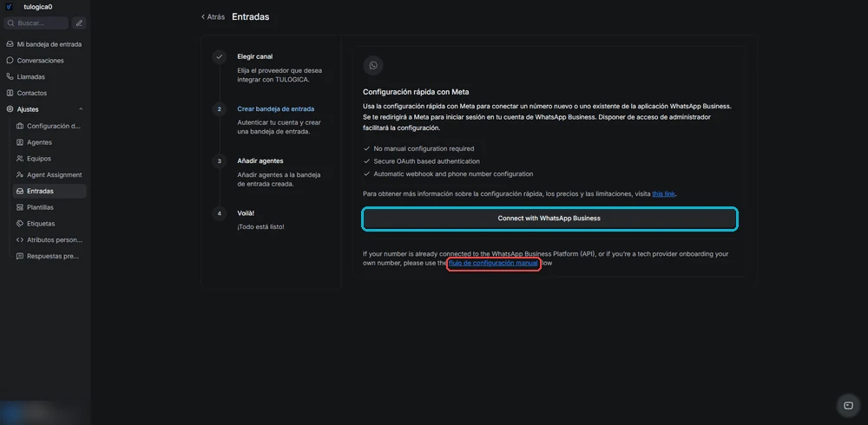The width and height of the screenshot is (868, 425).
Task: Select Equipos under Ajustes
Action: pyautogui.click(x=49, y=158)
